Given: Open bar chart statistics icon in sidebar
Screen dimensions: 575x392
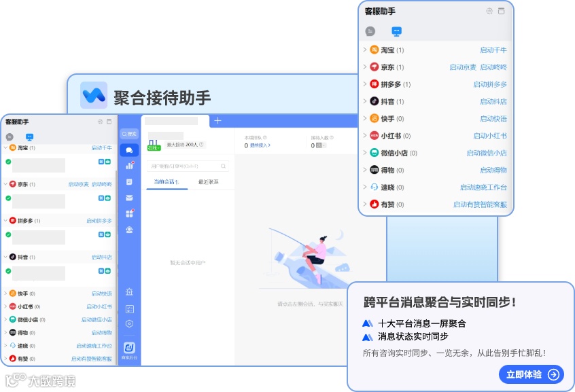Looking at the screenshot, I should (x=129, y=166).
